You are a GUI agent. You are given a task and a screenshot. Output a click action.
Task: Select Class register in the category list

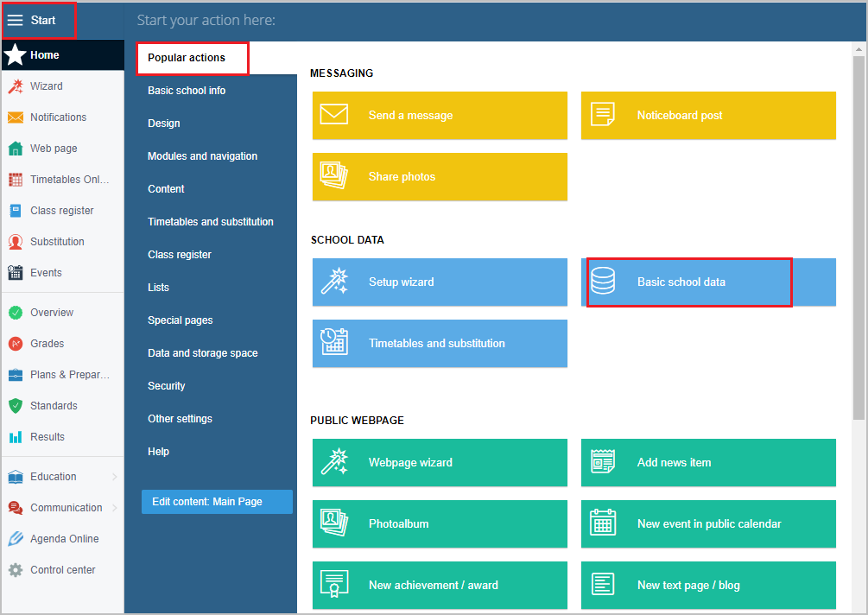180,255
